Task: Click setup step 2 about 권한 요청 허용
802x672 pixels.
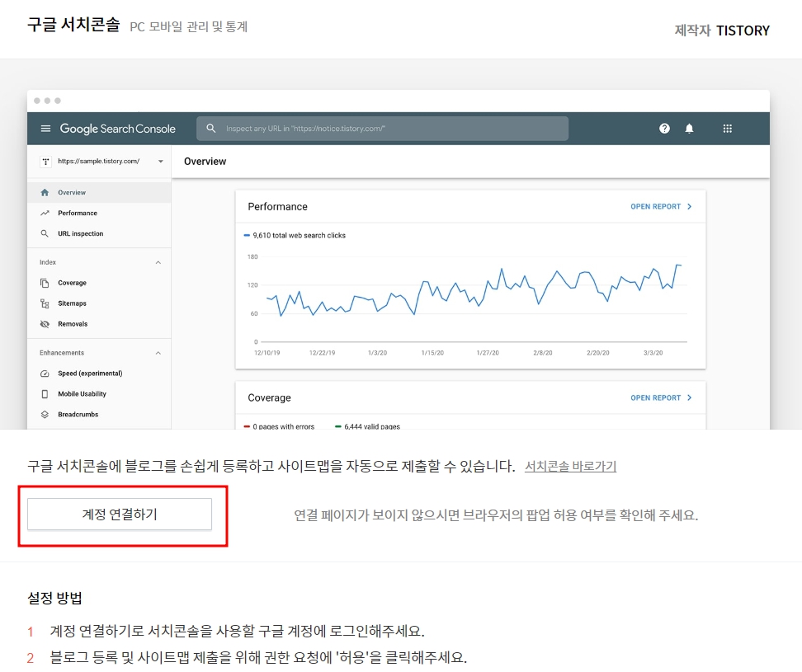Action: (x=258, y=657)
